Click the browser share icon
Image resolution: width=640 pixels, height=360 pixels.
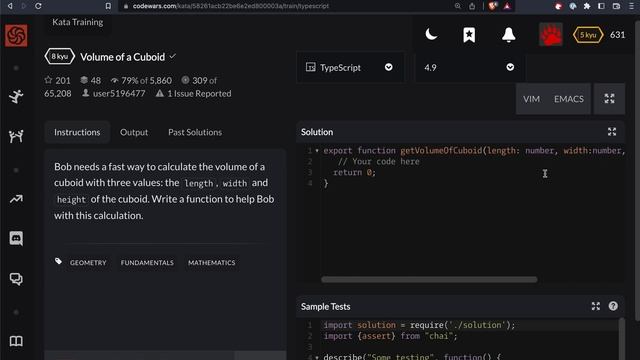point(472,6)
